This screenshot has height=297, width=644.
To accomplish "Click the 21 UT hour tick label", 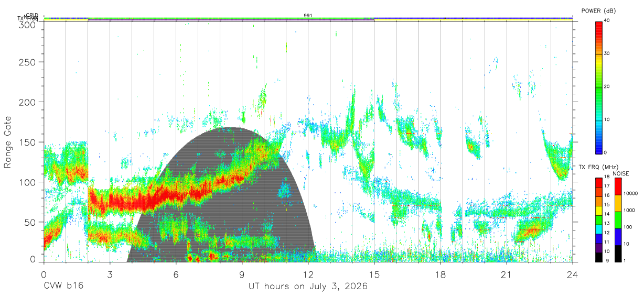I will point(507,274).
